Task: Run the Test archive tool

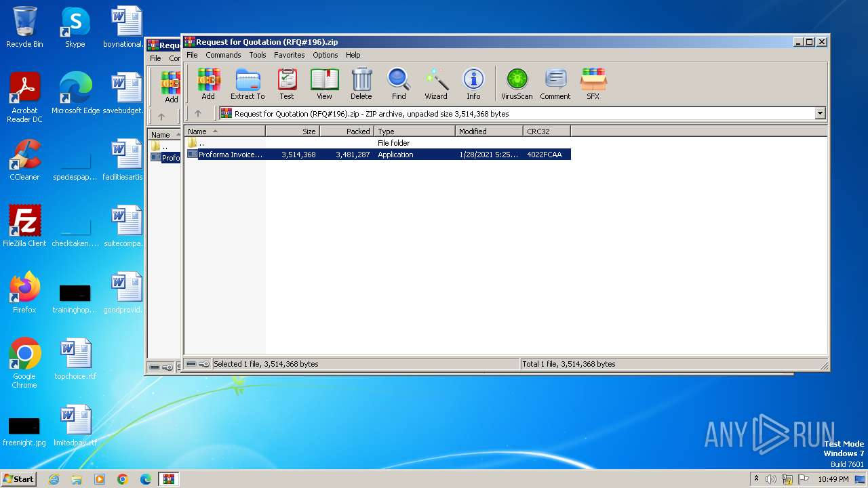Action: (x=287, y=84)
